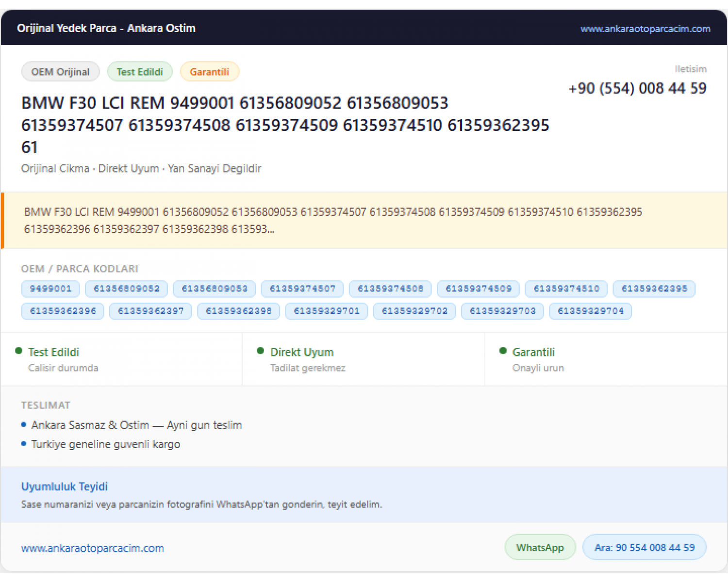Select part code chip 61359329704
The width and height of the screenshot is (728, 582).
(591, 311)
